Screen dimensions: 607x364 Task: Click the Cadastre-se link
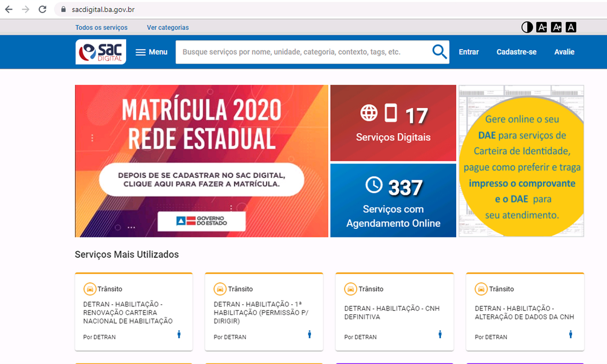516,52
